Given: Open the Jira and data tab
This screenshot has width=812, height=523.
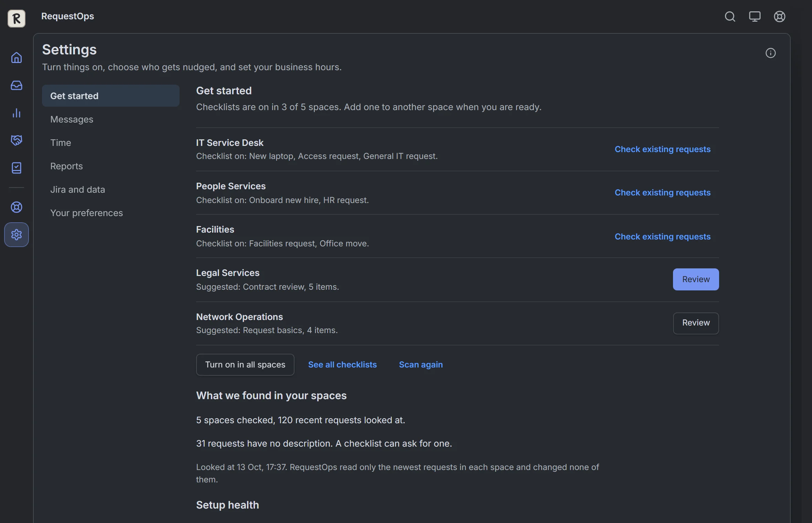Looking at the screenshot, I should pyautogui.click(x=110, y=189).
